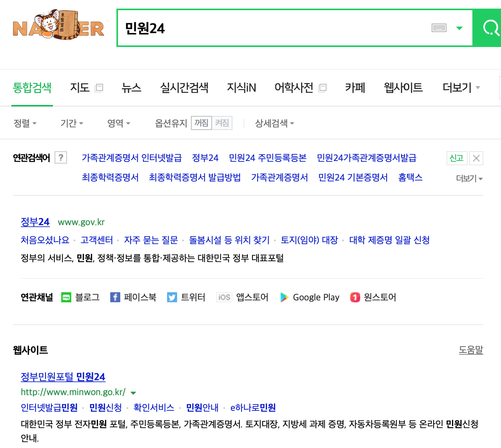Click related search 가족관계증명서
This screenshot has width=501, height=448.
pos(280,177)
